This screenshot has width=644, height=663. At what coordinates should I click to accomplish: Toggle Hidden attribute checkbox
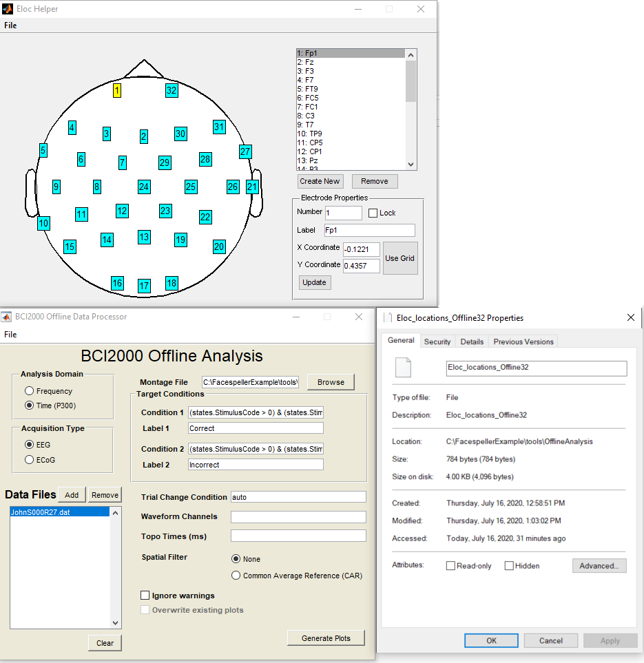click(509, 566)
